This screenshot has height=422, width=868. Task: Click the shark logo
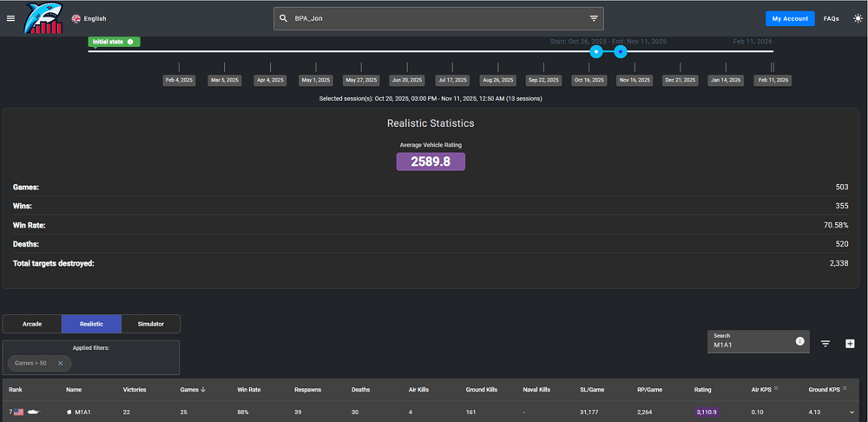(45, 18)
